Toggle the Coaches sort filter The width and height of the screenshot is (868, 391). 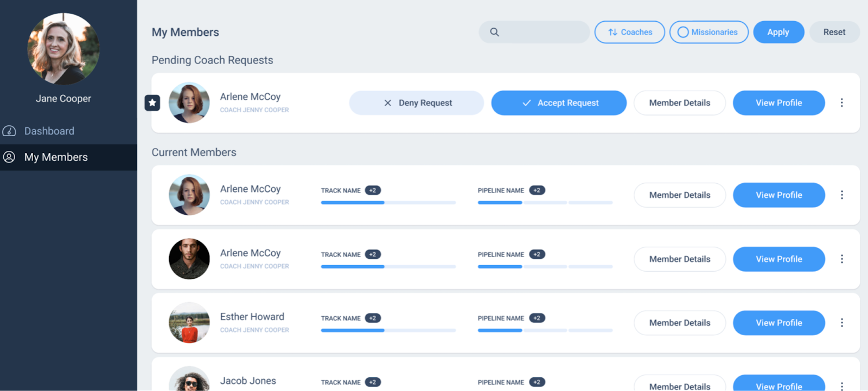(630, 32)
